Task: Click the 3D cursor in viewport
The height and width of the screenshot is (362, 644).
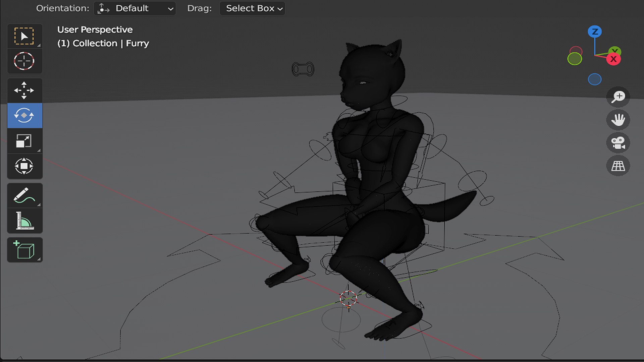Action: pyautogui.click(x=348, y=298)
